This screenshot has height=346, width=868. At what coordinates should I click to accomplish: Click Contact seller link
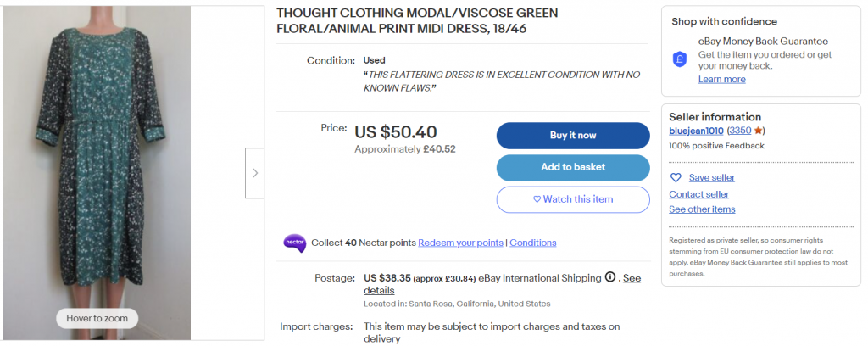(x=698, y=194)
